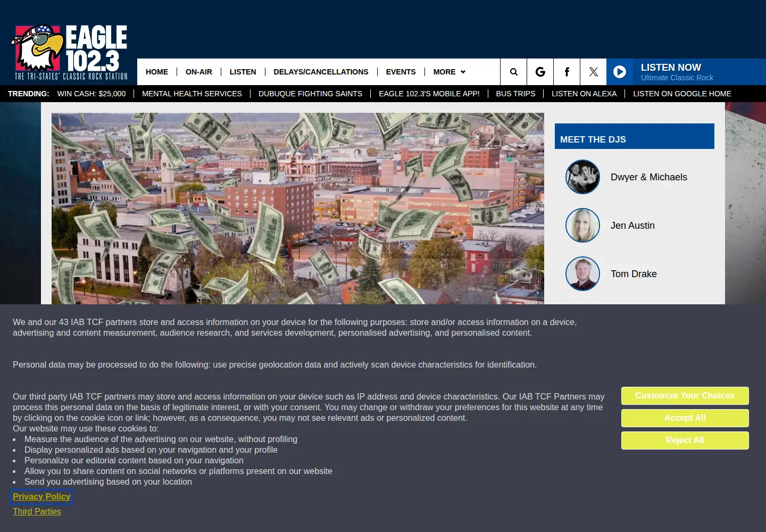Screen dimensions: 766x532
Task: Click Tom Drake's avatar photo
Action: point(582,274)
